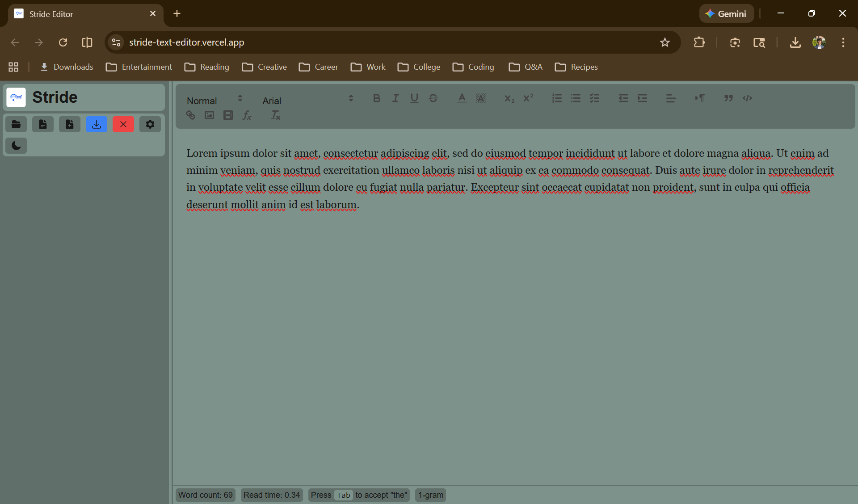Toggle dark mode with the moon button
The image size is (858, 504).
coord(16,146)
